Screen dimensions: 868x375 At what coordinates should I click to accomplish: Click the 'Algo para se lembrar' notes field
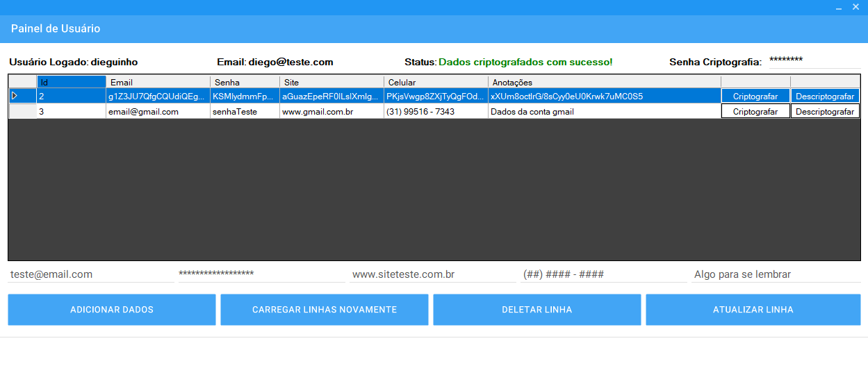[x=775, y=274]
